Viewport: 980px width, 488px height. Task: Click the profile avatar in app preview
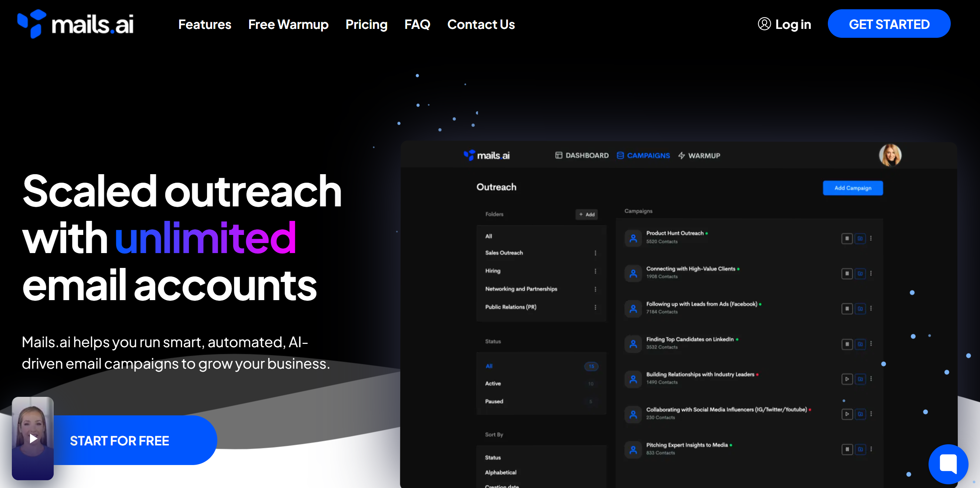tap(890, 155)
